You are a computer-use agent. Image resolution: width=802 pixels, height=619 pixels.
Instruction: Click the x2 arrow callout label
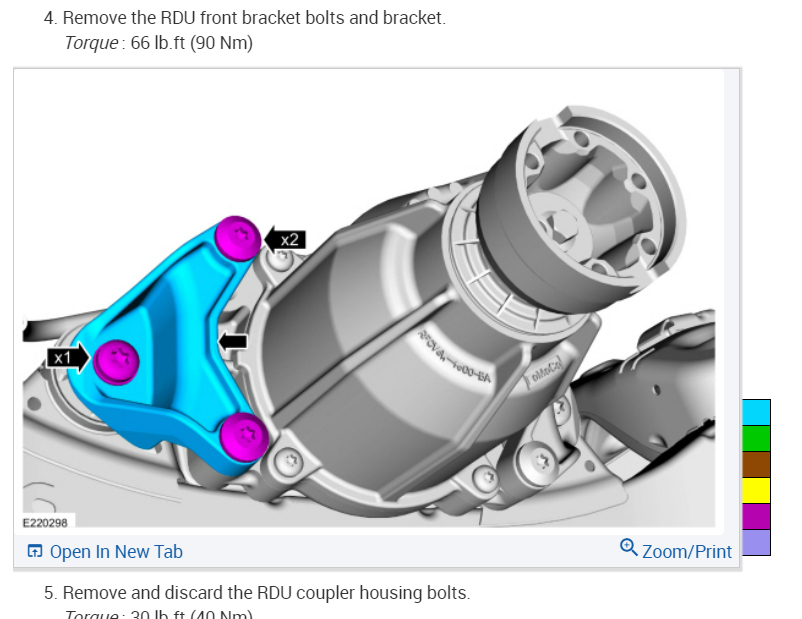285,239
